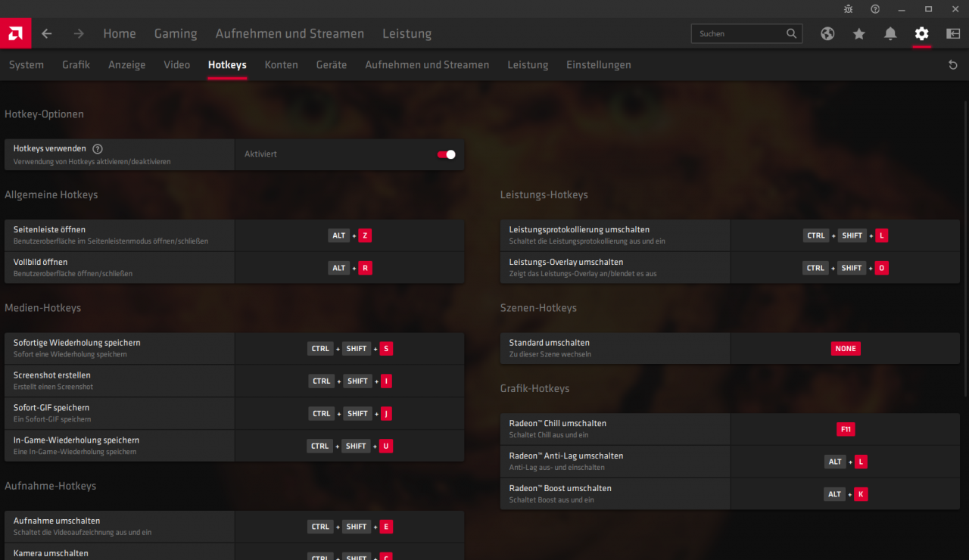Edit Radeon Chill F11 hotkey

tap(846, 429)
